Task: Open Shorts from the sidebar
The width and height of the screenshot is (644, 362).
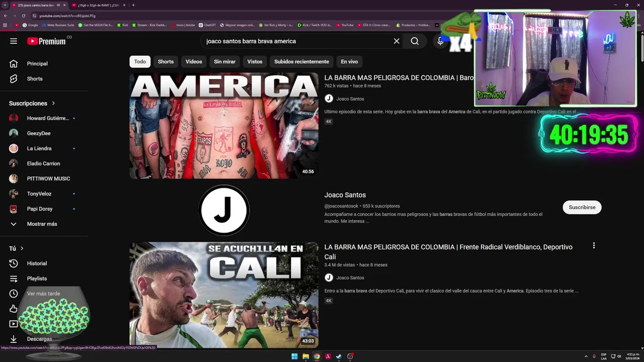Action: (x=35, y=79)
